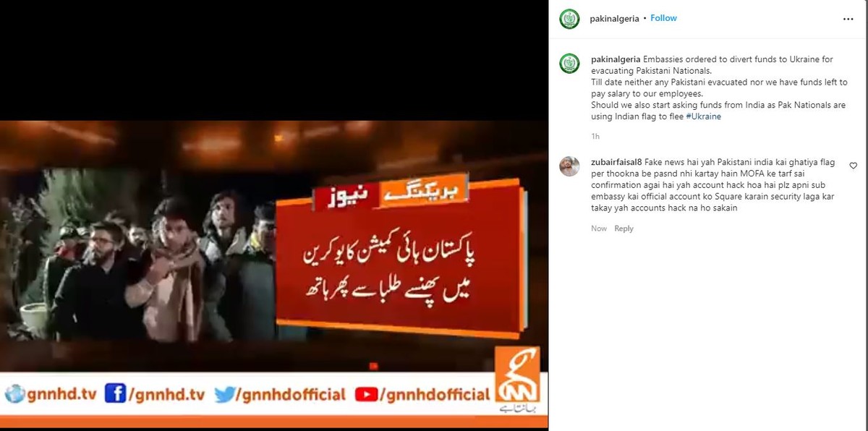Follow the pakinalgeria account
The height and width of the screenshot is (431, 868).
(x=663, y=18)
